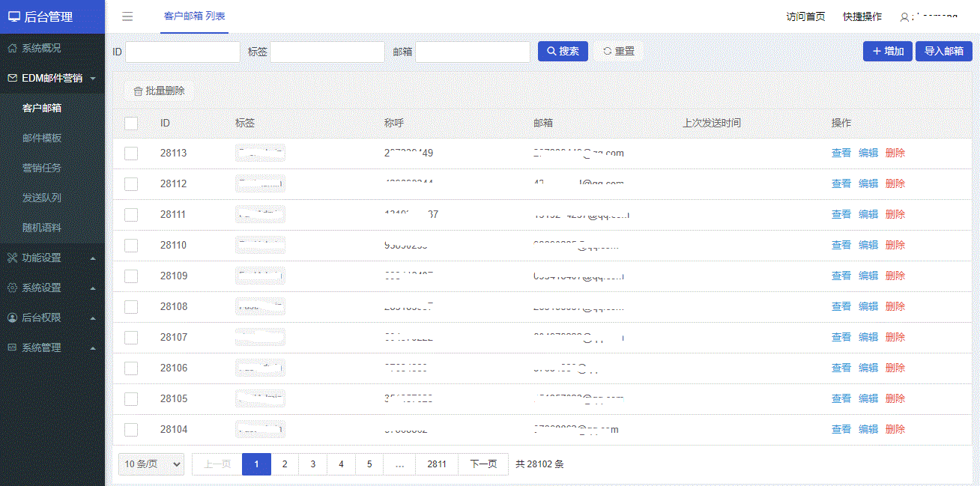Click the system settings gear icon

pos(13,288)
